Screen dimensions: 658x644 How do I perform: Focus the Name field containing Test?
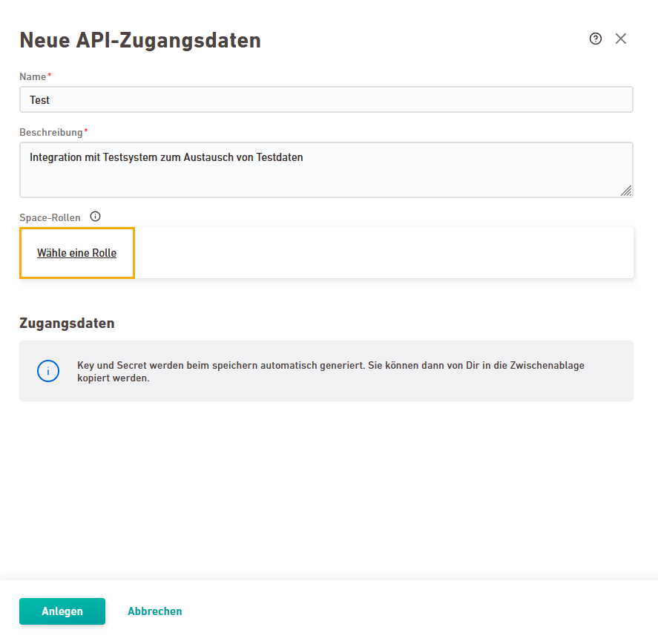326,99
